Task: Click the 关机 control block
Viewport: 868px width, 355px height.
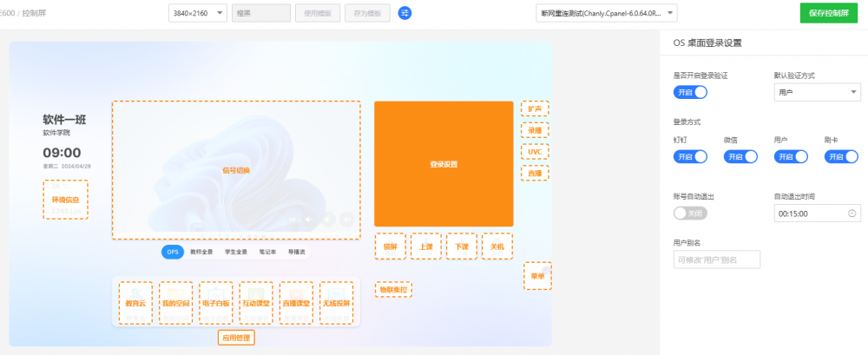Action: click(497, 247)
